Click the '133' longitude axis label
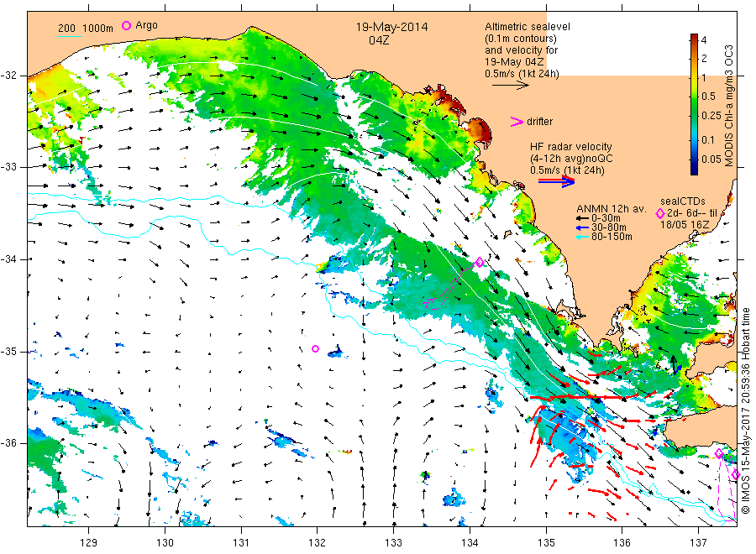The image size is (756, 554). [x=393, y=543]
